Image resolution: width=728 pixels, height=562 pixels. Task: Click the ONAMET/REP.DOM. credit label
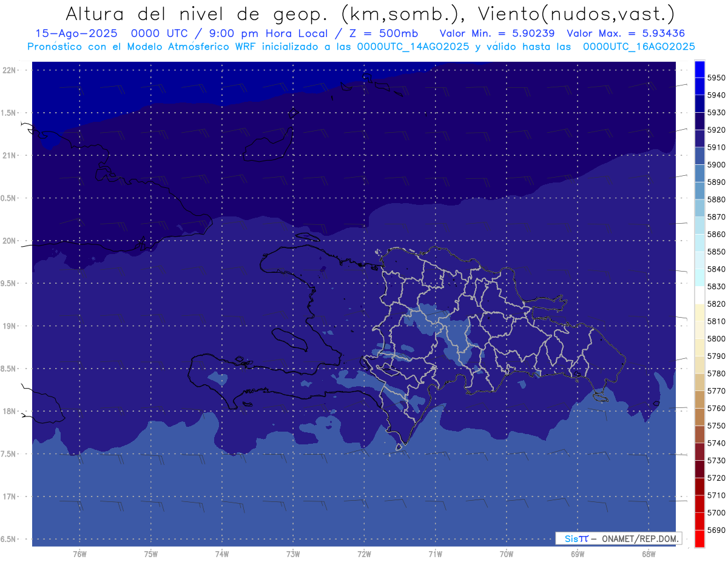(639, 538)
